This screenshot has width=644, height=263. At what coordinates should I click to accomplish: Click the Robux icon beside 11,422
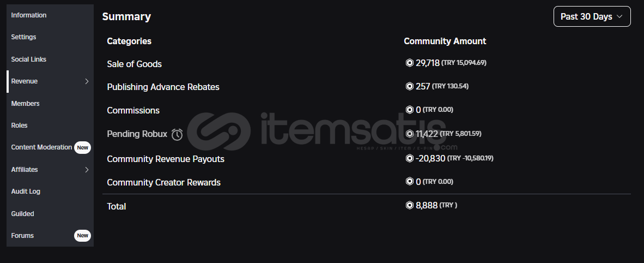pyautogui.click(x=410, y=134)
